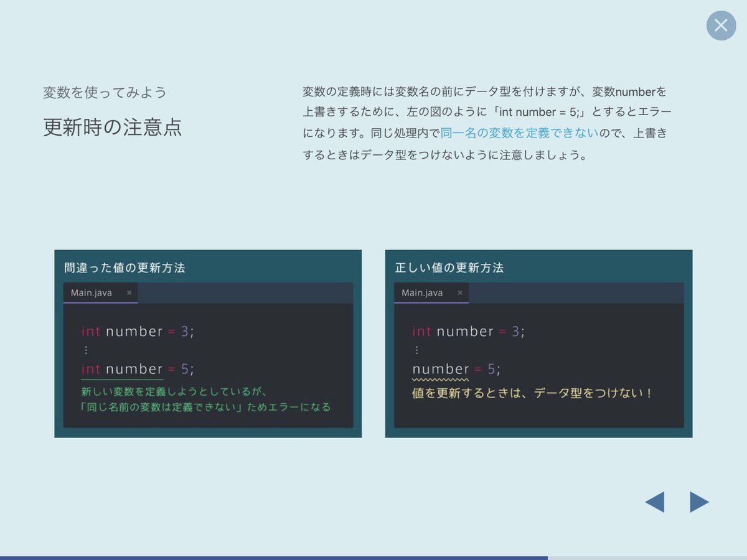This screenshot has height=560, width=747.
Task: Click green note 「同じ名前の変数は定義できない」ためエラーになる
Action: pos(206,407)
